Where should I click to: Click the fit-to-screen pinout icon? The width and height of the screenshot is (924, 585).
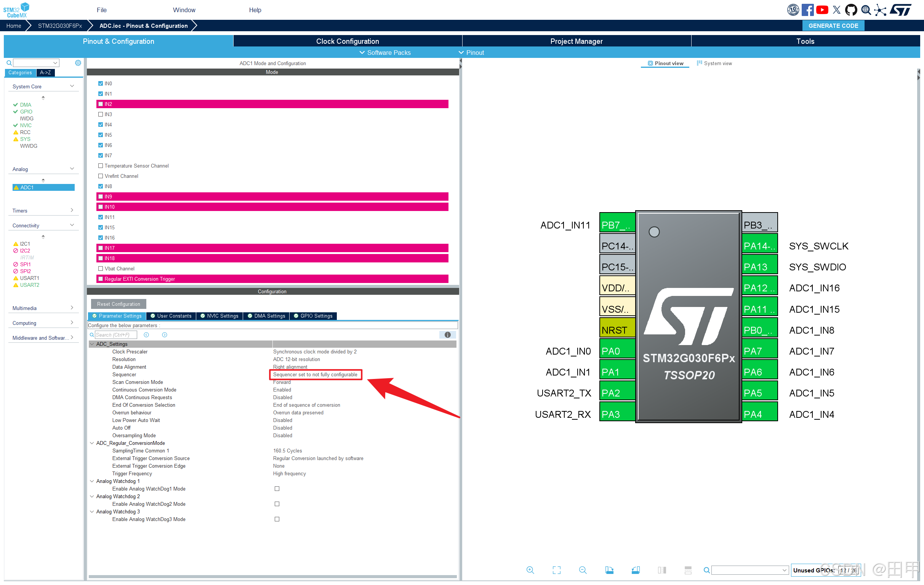pyautogui.click(x=556, y=570)
